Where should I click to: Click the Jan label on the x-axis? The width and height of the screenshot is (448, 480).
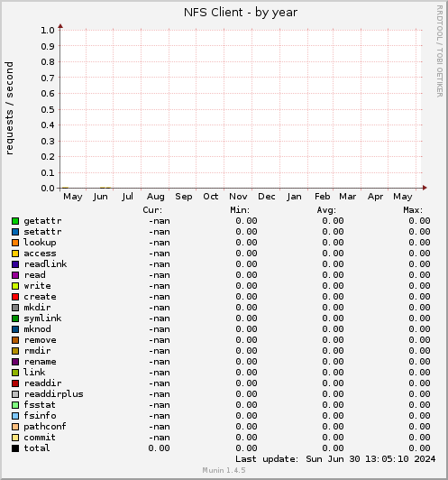click(x=294, y=196)
